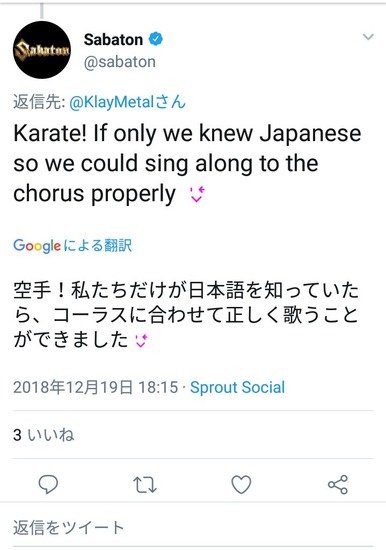Click the emoji in the Japanese translation
The height and width of the screenshot is (550, 386).
pyautogui.click(x=141, y=340)
